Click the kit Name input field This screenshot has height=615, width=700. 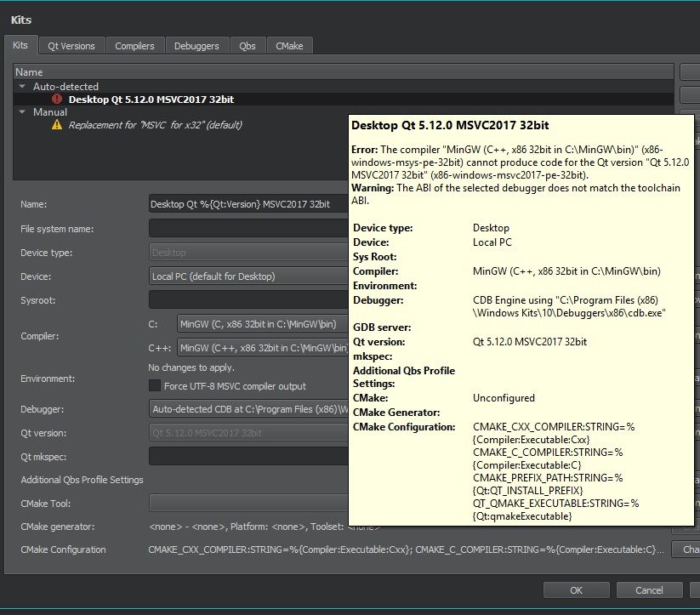coord(248,204)
